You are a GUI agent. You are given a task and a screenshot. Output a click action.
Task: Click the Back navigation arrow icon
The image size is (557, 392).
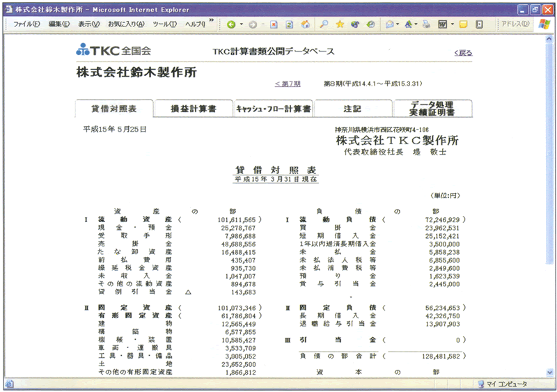(231, 24)
